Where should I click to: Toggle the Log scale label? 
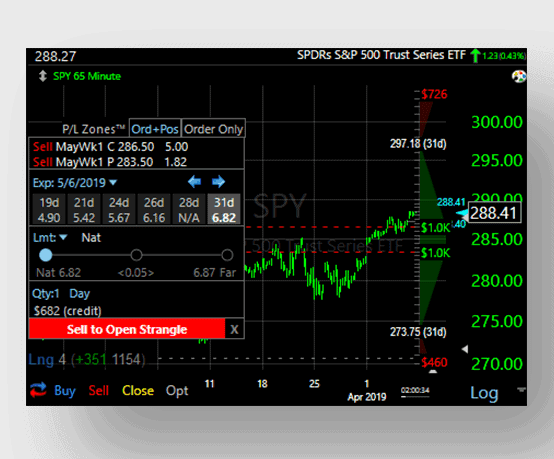484,393
